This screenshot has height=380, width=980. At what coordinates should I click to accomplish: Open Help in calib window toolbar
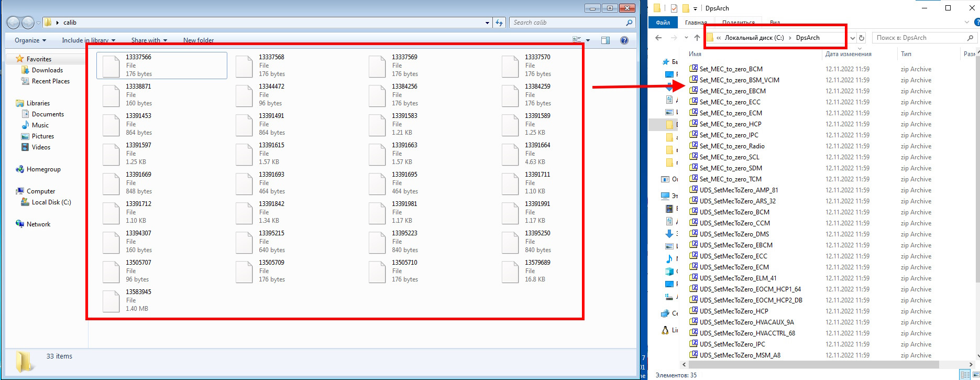(x=624, y=40)
